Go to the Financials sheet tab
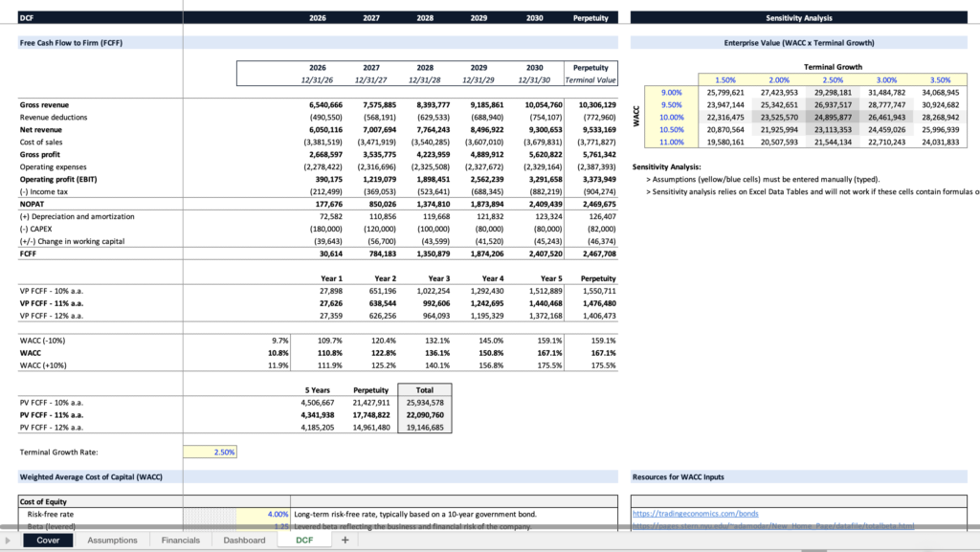Viewport: 980px width, 552px height. click(180, 541)
